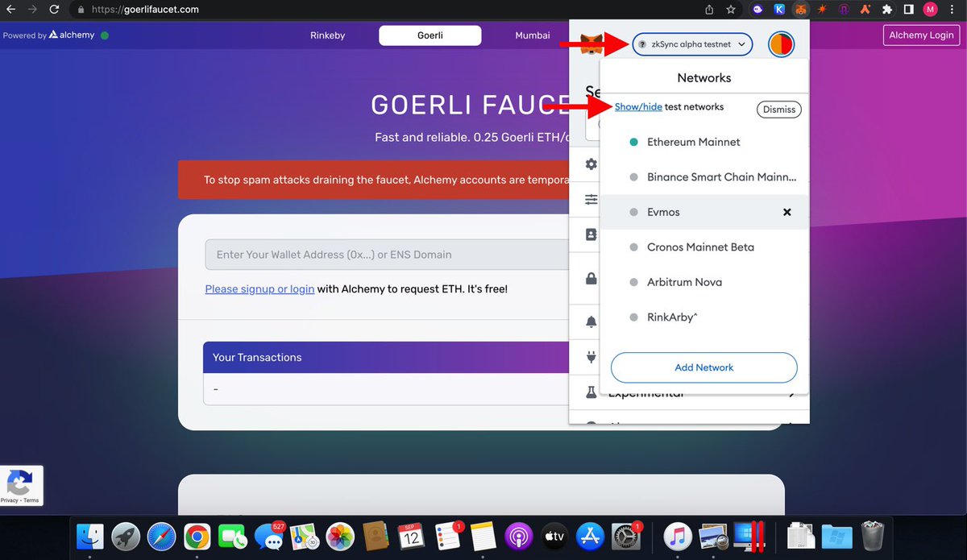Open System Preferences in dock
The width and height of the screenshot is (967, 560).
pyautogui.click(x=626, y=537)
